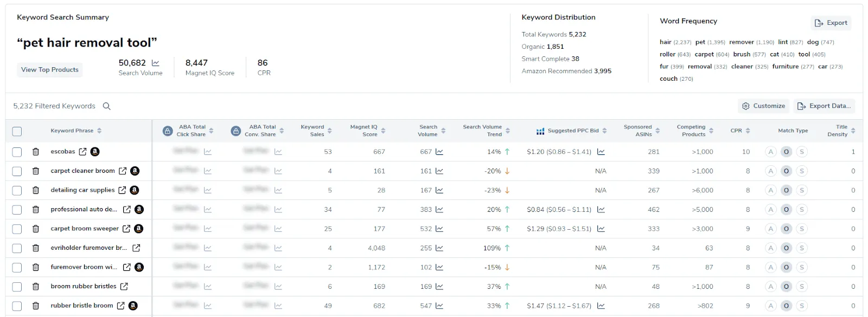This screenshot has width=868, height=317.
Task: Click the magnifier icon to search filtered keywords
Action: click(107, 106)
